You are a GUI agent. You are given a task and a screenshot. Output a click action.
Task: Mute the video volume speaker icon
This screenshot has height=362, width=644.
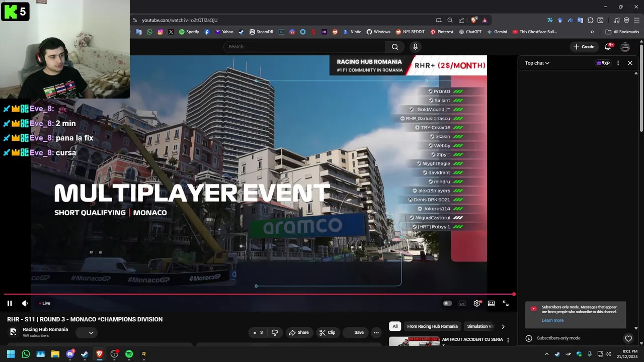tap(25, 303)
